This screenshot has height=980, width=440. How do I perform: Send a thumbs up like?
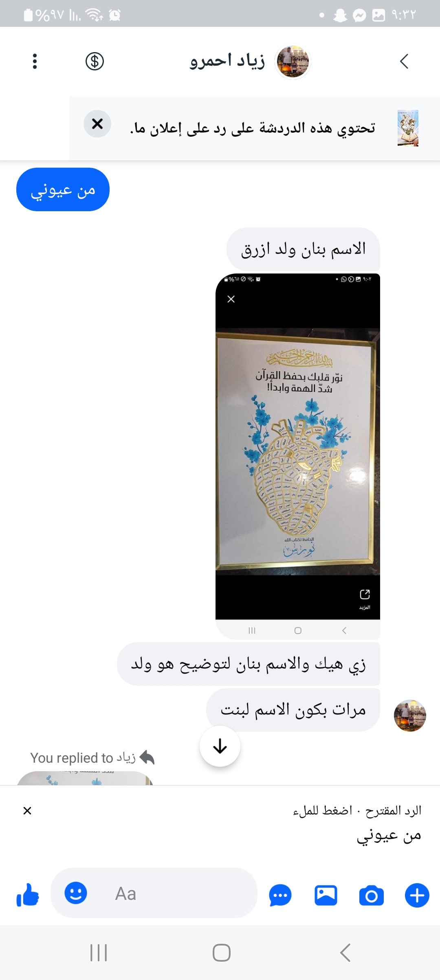pyautogui.click(x=27, y=895)
